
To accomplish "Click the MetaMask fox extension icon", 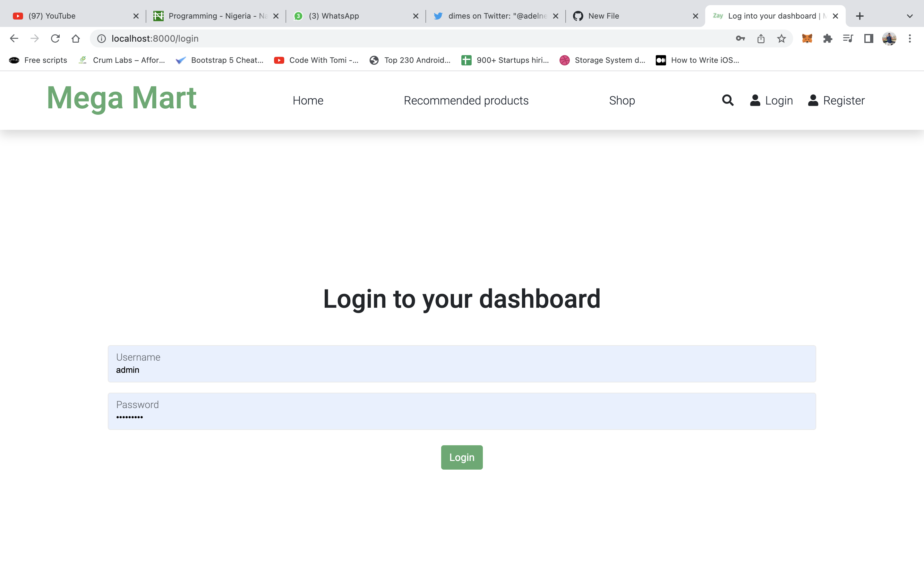I will pos(808,38).
